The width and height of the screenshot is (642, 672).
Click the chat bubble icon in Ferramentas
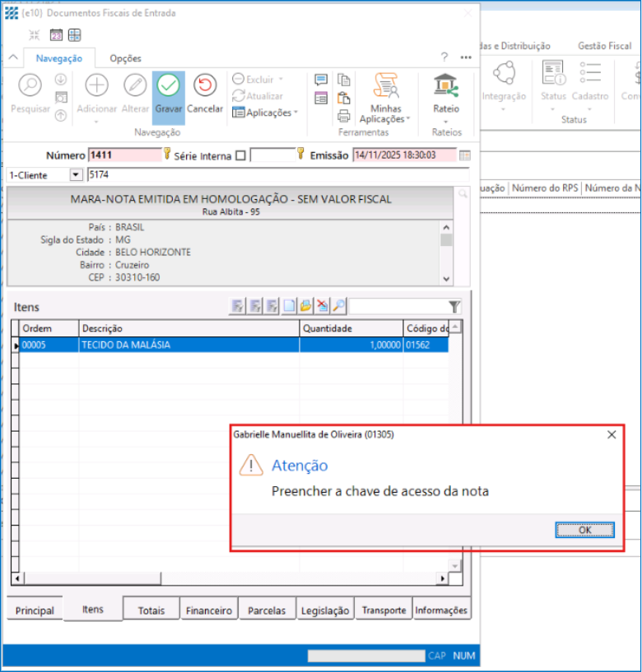321,80
